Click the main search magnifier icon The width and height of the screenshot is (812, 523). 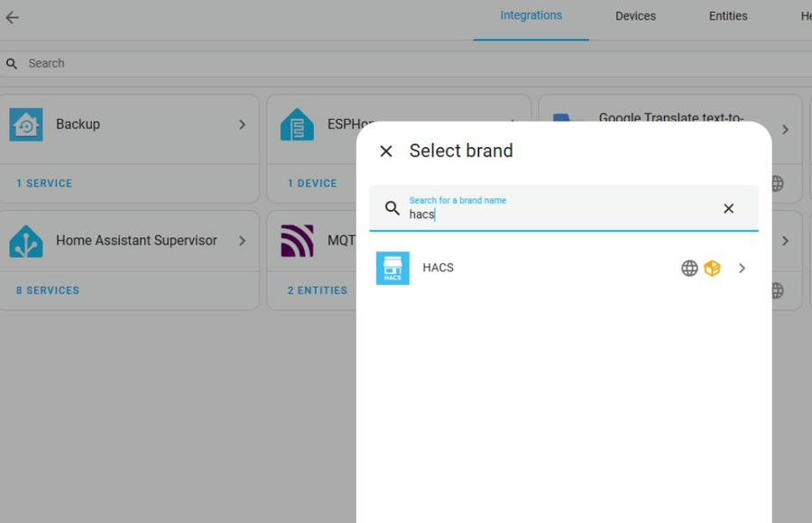[12, 64]
